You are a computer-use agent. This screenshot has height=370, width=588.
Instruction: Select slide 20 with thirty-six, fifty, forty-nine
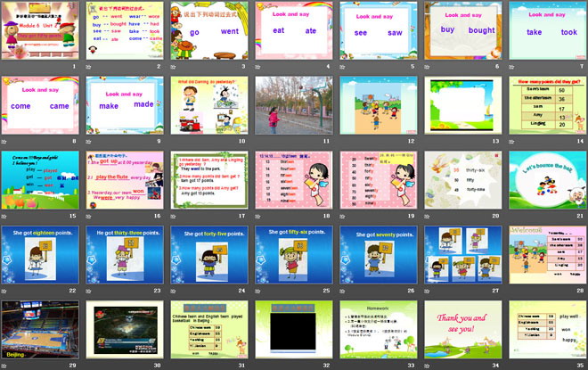click(463, 180)
